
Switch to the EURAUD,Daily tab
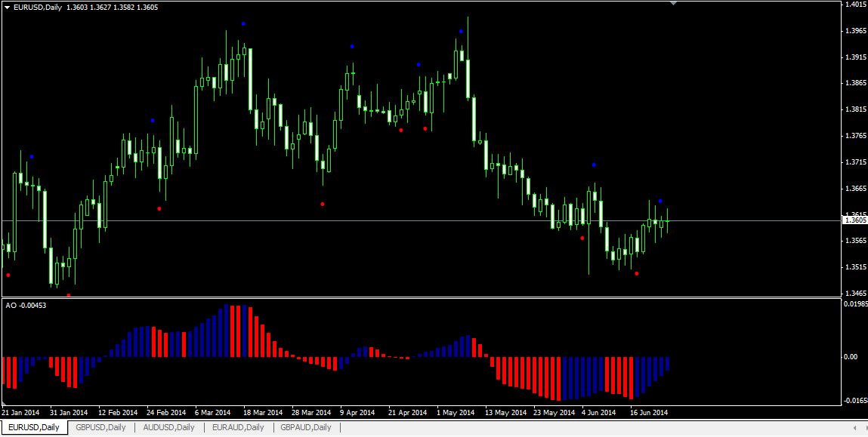[x=238, y=427]
